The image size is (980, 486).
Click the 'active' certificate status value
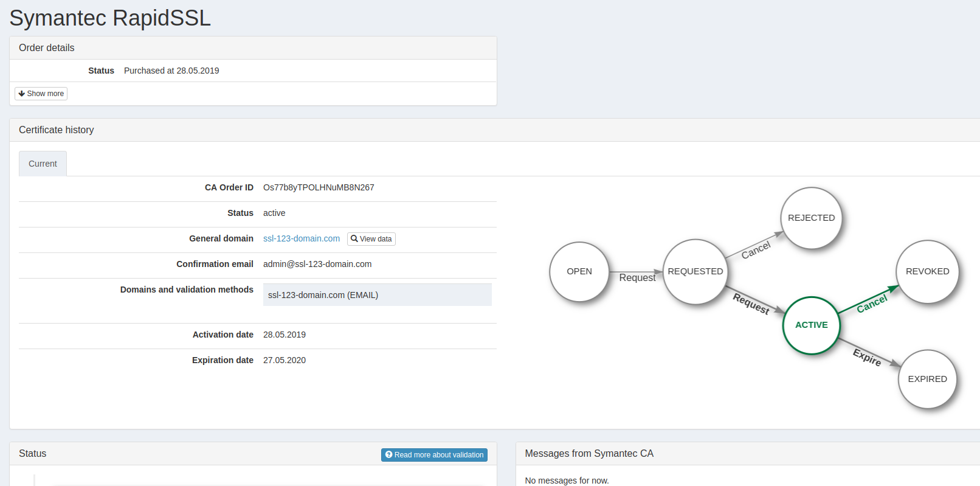(x=274, y=213)
